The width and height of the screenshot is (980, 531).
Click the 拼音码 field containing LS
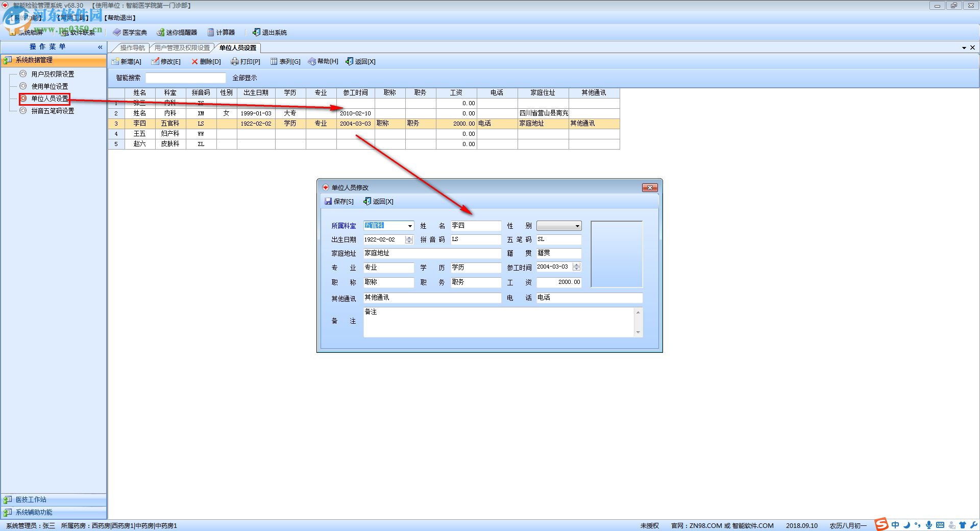[476, 239]
